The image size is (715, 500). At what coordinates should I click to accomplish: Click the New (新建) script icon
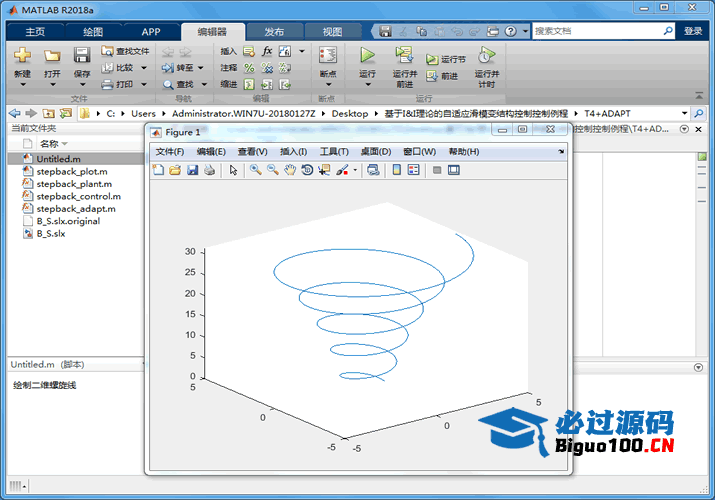pos(22,56)
